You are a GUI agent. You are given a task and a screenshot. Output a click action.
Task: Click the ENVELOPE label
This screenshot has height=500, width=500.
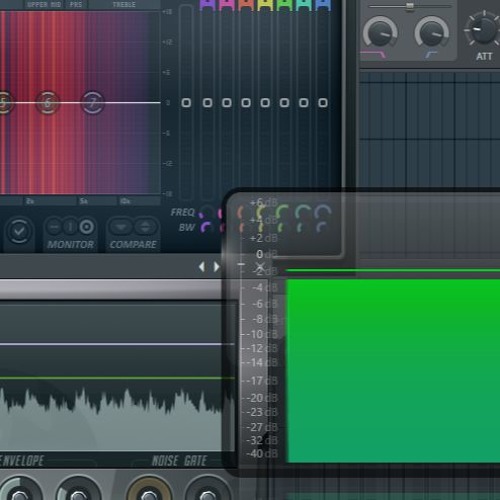point(22,461)
